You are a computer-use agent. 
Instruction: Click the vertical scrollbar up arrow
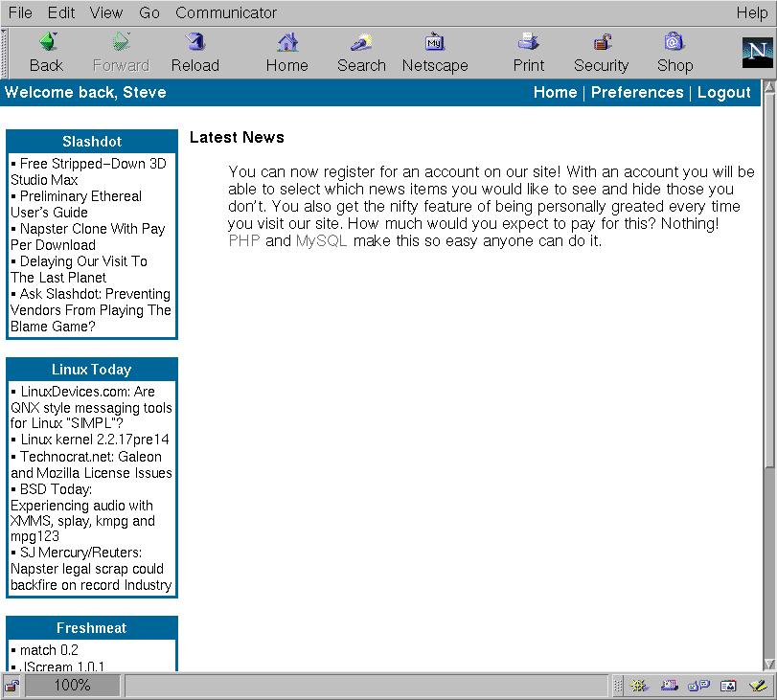tap(769, 88)
